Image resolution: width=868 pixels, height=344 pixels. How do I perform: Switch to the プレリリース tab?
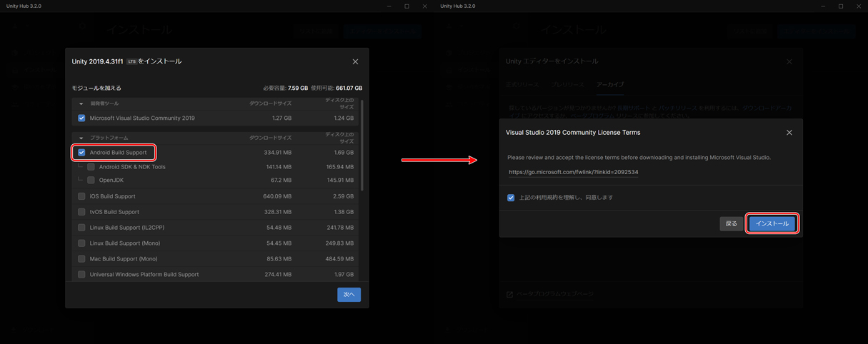567,85
